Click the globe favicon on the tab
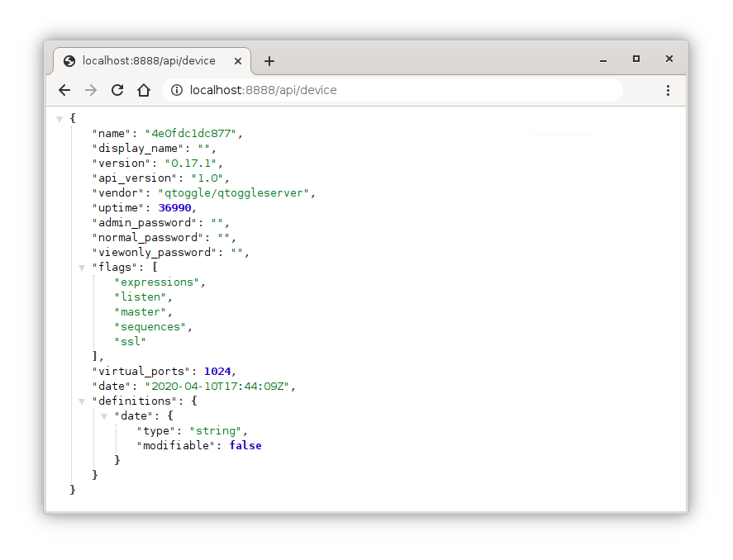This screenshot has height=560, width=733. click(69, 61)
